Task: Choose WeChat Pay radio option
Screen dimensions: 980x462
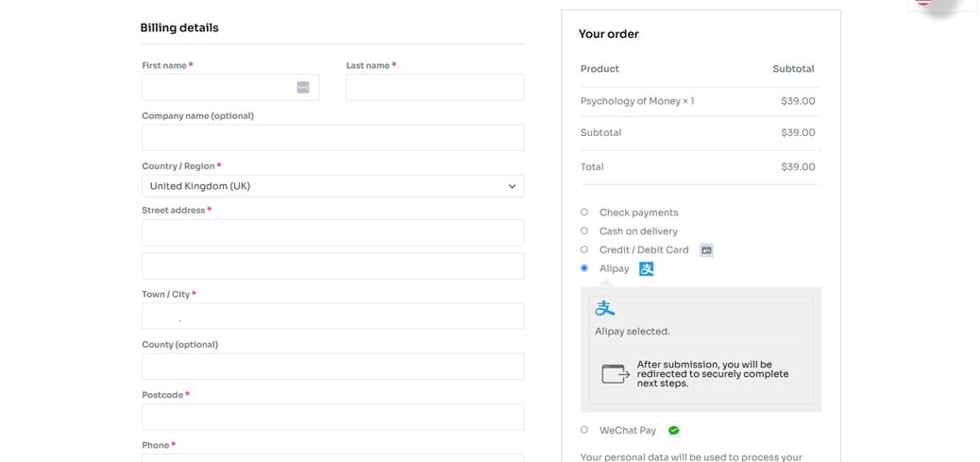Action: pos(584,431)
